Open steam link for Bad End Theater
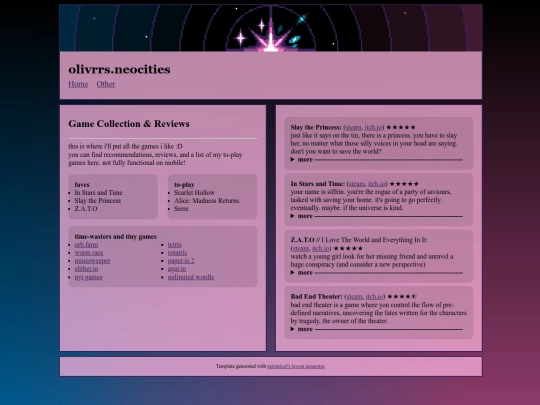This screenshot has height=405, width=540. (354, 297)
